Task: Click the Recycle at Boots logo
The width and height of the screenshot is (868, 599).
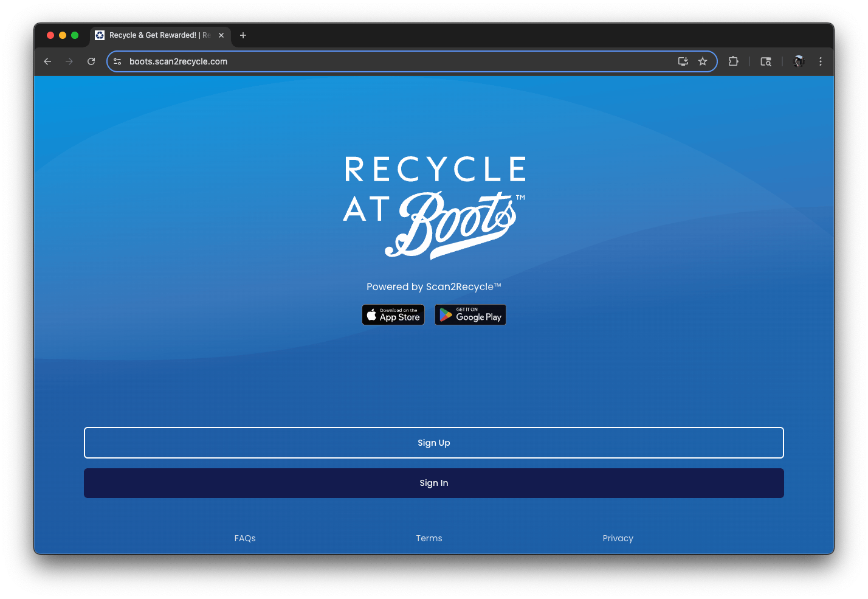Action: pos(434,207)
